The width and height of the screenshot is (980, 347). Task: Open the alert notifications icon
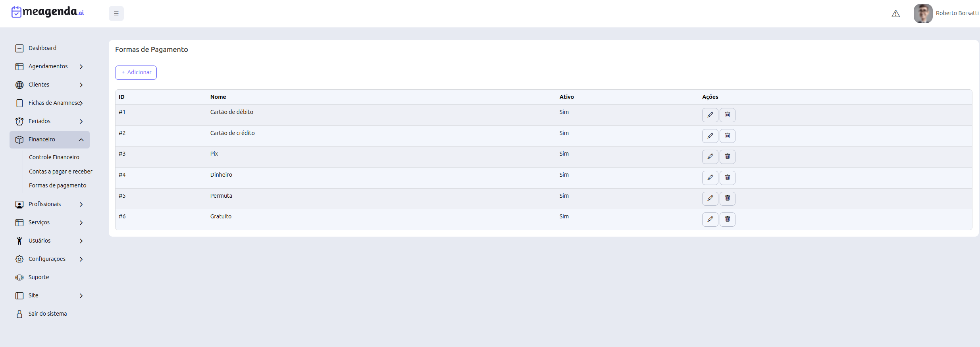[x=895, y=13]
